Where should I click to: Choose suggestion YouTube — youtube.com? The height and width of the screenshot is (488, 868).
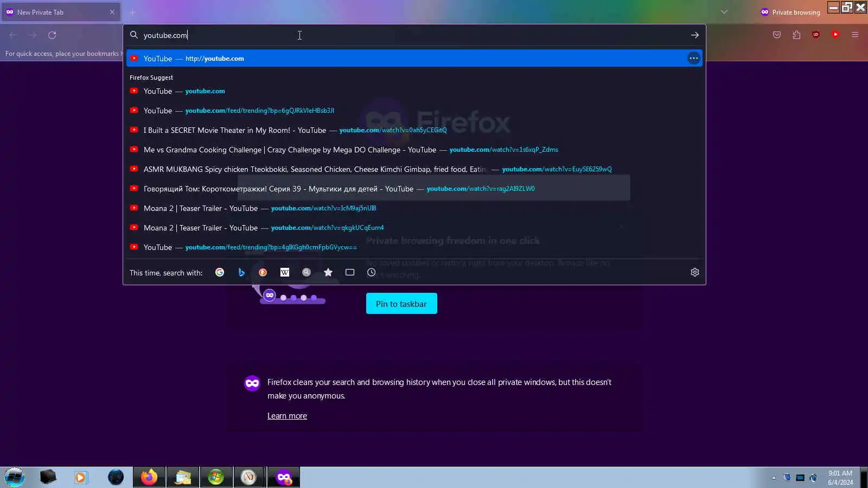coord(414,91)
